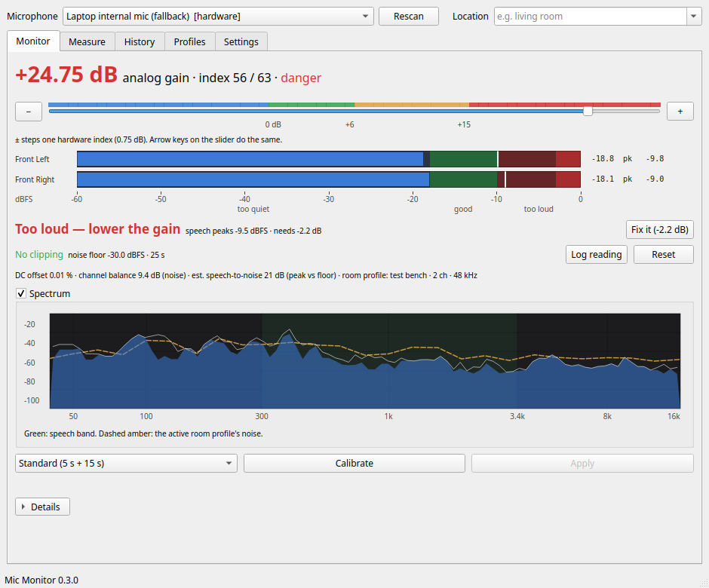
Task: Click the Reset button
Action: pyautogui.click(x=663, y=255)
